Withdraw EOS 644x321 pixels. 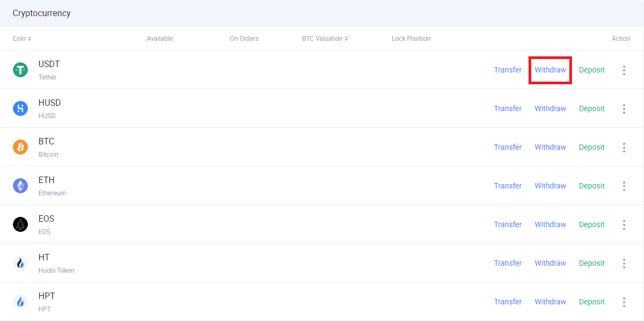coord(551,224)
